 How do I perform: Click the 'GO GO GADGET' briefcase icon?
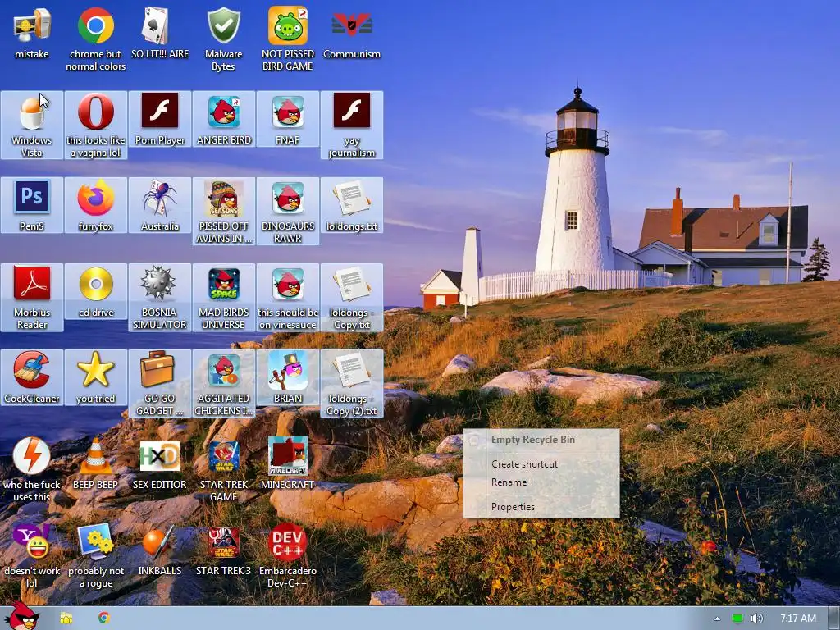click(x=160, y=384)
